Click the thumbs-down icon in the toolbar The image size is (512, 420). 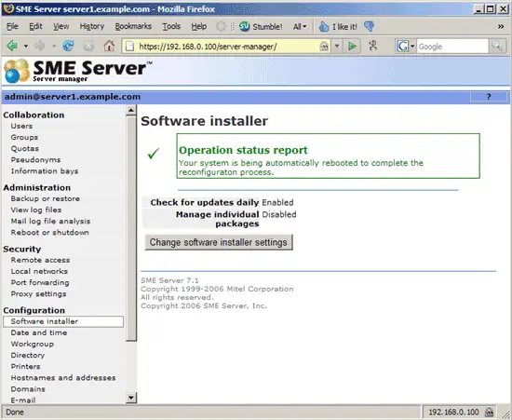point(369,26)
